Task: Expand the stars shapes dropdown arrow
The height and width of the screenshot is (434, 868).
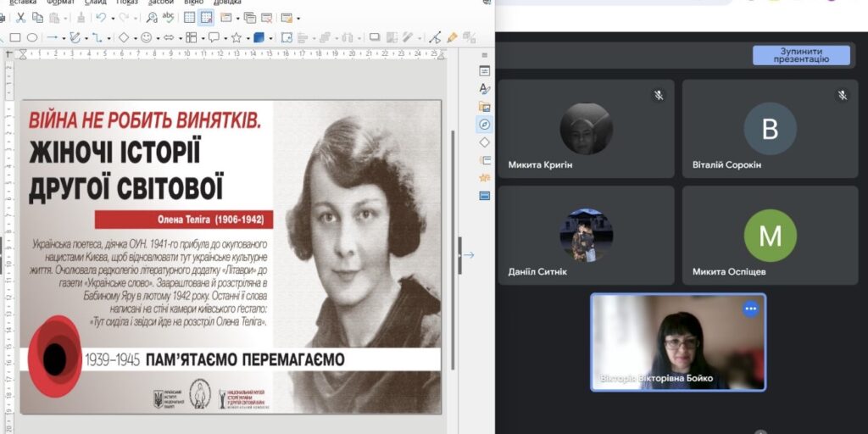Action: tap(247, 37)
